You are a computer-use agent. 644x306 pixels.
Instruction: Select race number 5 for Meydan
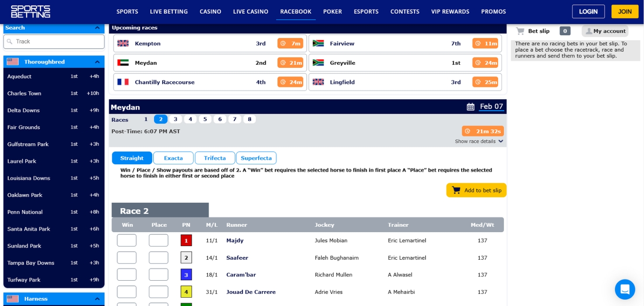click(205, 119)
